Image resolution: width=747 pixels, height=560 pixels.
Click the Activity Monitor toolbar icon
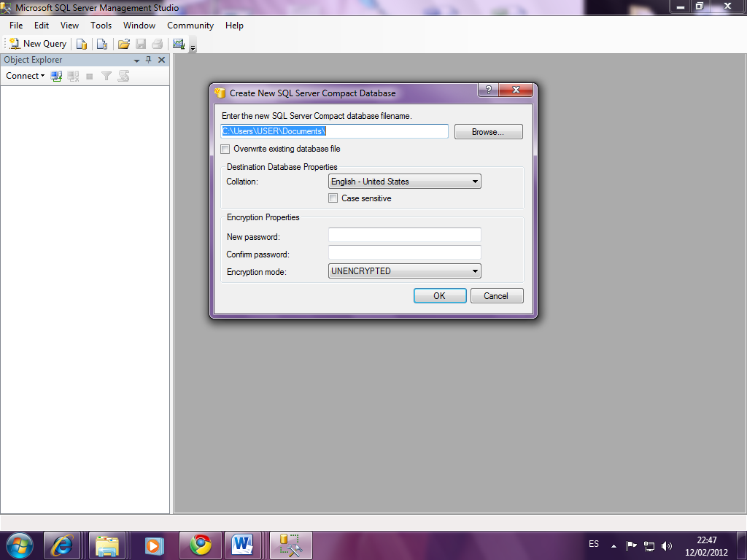tap(178, 44)
